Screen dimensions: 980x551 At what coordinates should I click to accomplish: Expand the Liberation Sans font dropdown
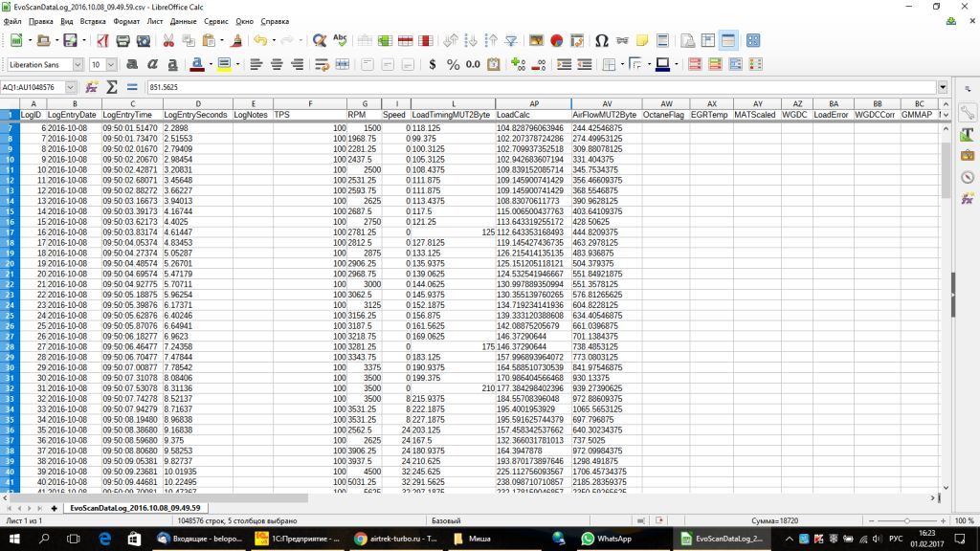coord(79,64)
